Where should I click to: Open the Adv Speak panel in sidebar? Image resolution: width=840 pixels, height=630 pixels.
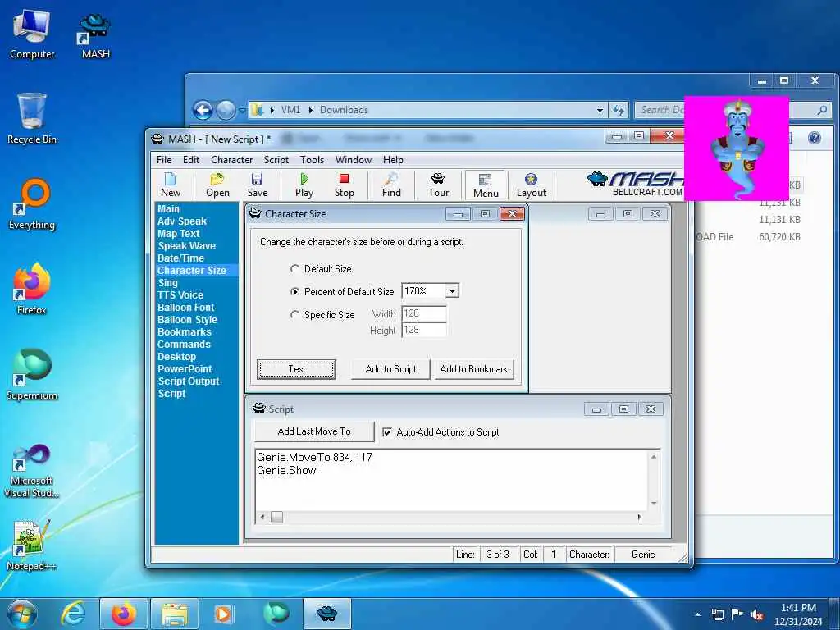pyautogui.click(x=182, y=221)
